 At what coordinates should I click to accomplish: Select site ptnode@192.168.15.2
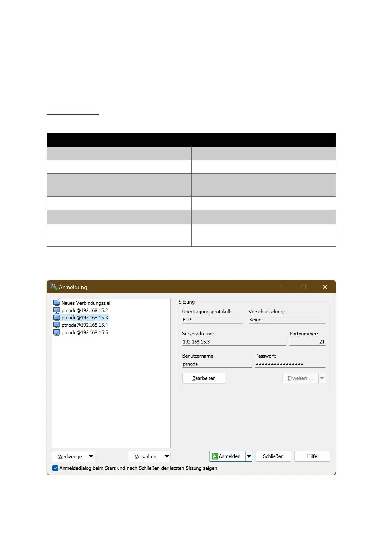coord(81,310)
